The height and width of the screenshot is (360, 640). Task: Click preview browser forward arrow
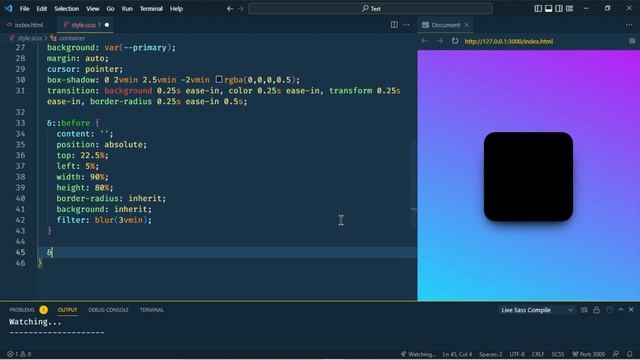point(440,41)
